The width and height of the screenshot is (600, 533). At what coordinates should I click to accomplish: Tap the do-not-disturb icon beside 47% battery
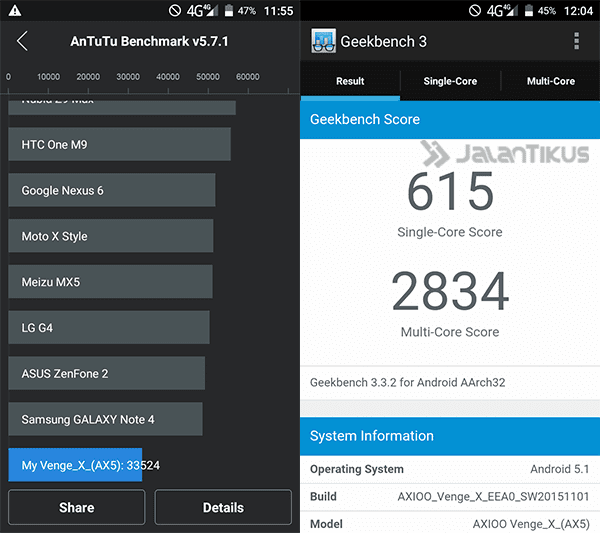(x=175, y=10)
